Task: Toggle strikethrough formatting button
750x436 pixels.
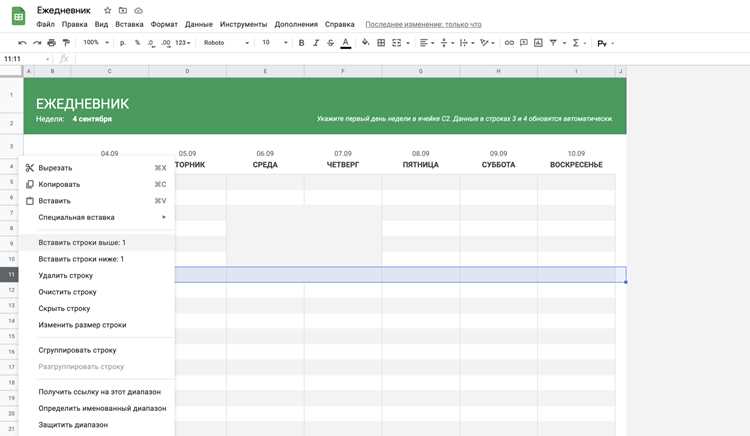Action: pyautogui.click(x=331, y=43)
